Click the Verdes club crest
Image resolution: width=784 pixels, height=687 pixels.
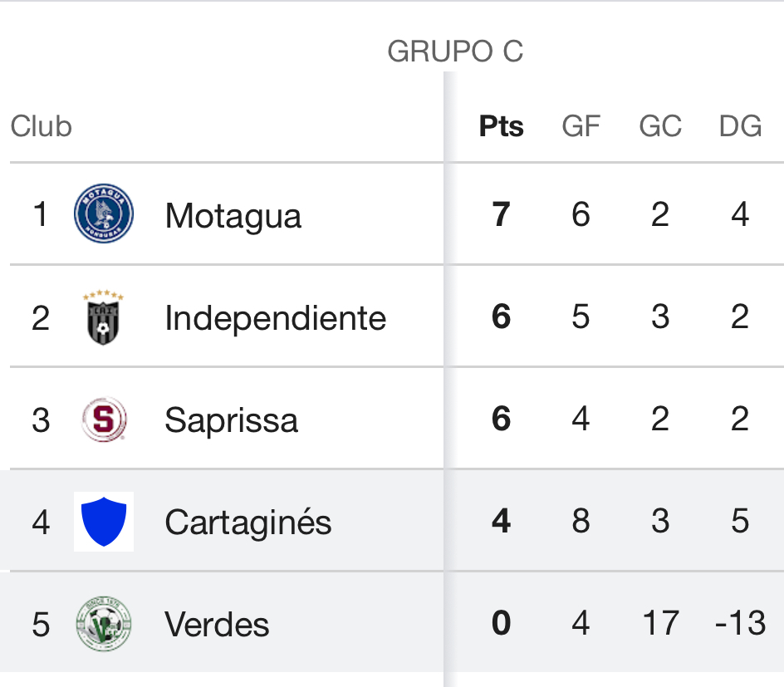[x=104, y=624]
